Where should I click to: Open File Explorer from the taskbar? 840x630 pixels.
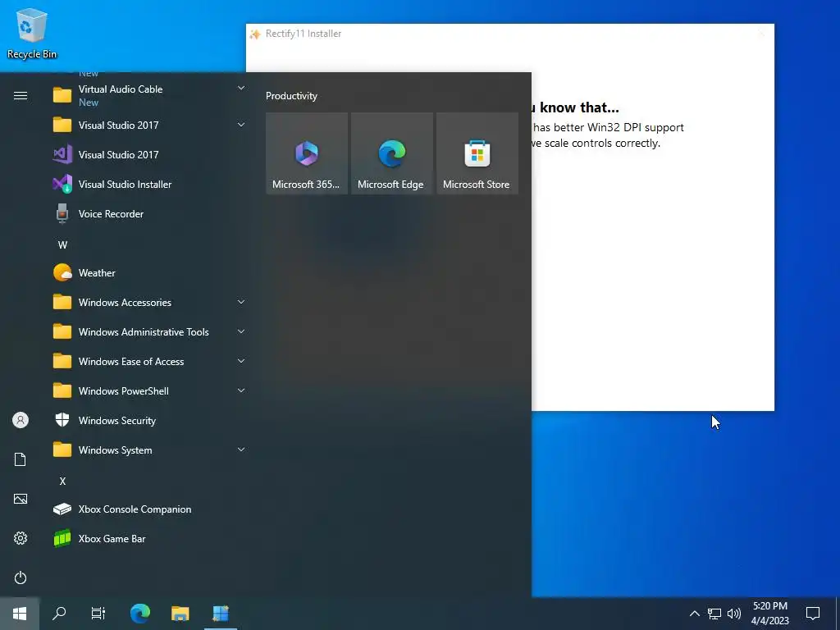pos(180,614)
